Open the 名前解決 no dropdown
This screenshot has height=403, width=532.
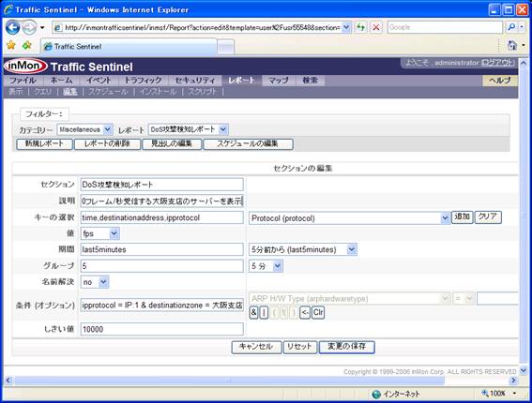point(95,282)
